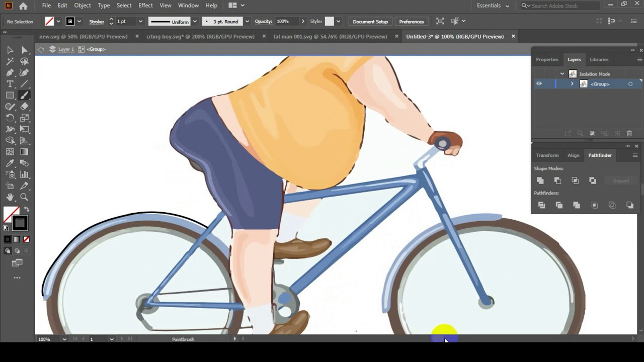
Task: Select the Rectangle tool
Action: [x=10, y=96]
